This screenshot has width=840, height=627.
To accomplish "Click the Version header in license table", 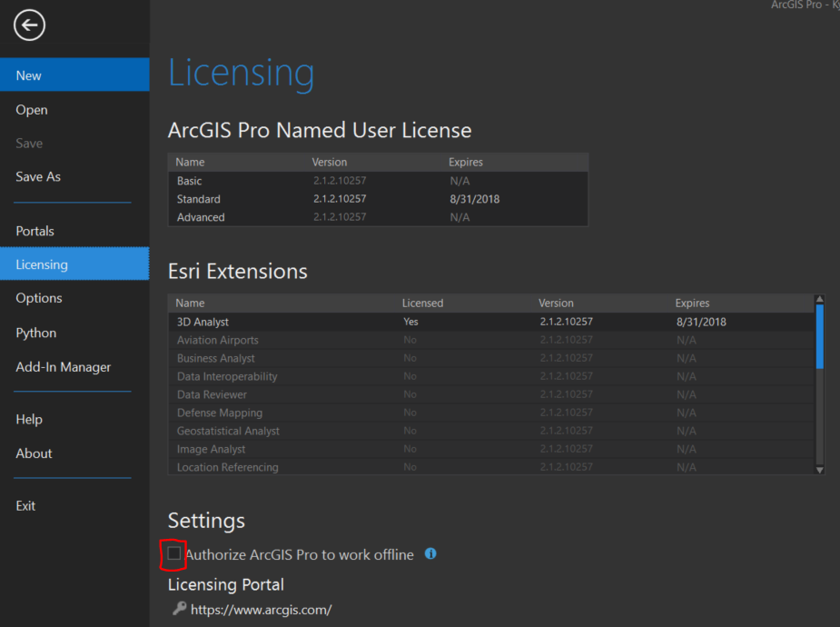I will [x=330, y=162].
